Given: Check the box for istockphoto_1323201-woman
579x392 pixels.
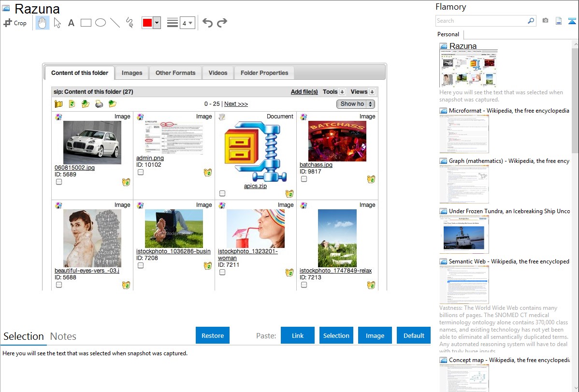Looking at the screenshot, I should tap(222, 272).
